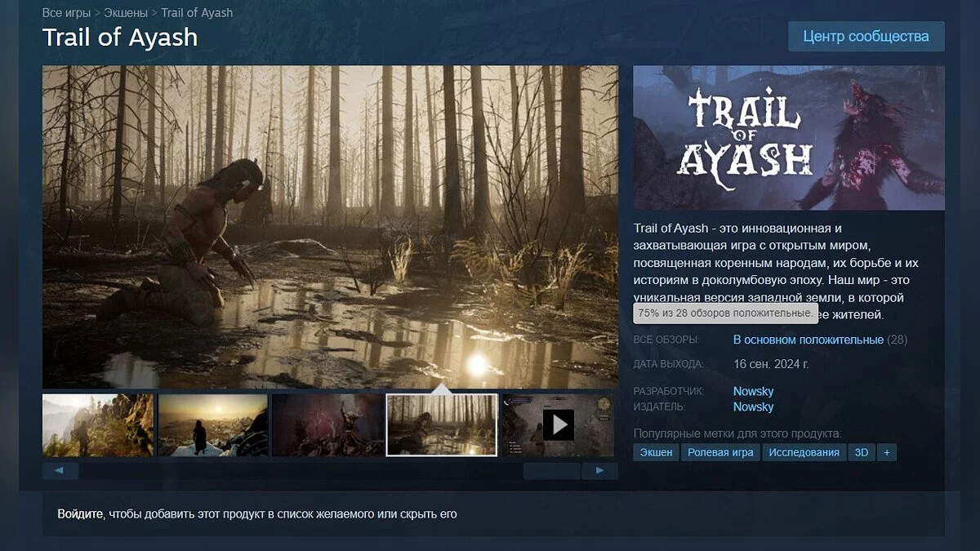Select the highlighted forest swamp thumbnail

tap(442, 424)
